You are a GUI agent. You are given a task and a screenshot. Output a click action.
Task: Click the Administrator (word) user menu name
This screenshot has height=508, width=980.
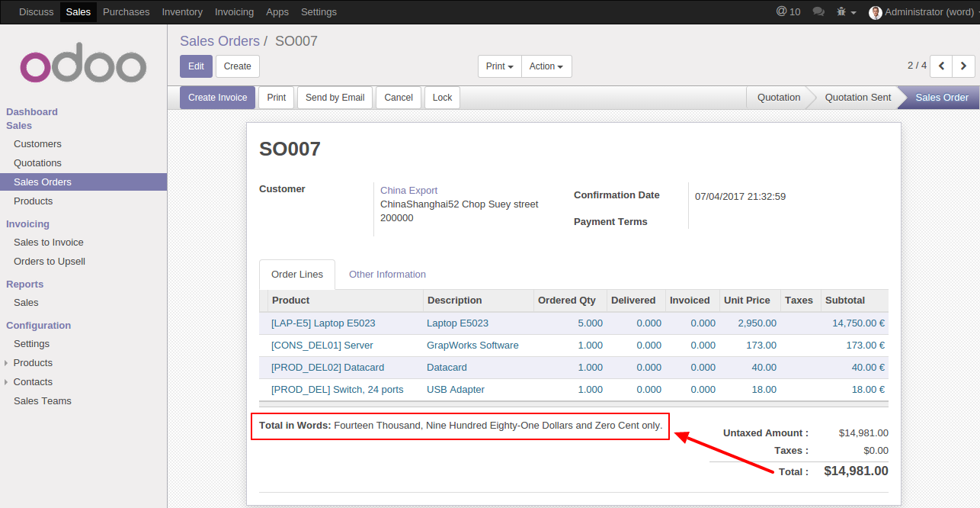coord(930,12)
